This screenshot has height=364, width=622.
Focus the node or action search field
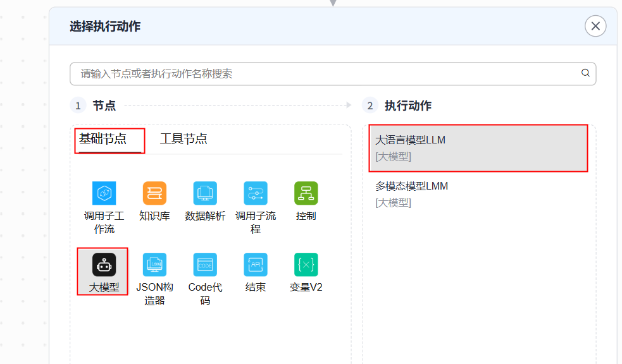pyautogui.click(x=333, y=74)
